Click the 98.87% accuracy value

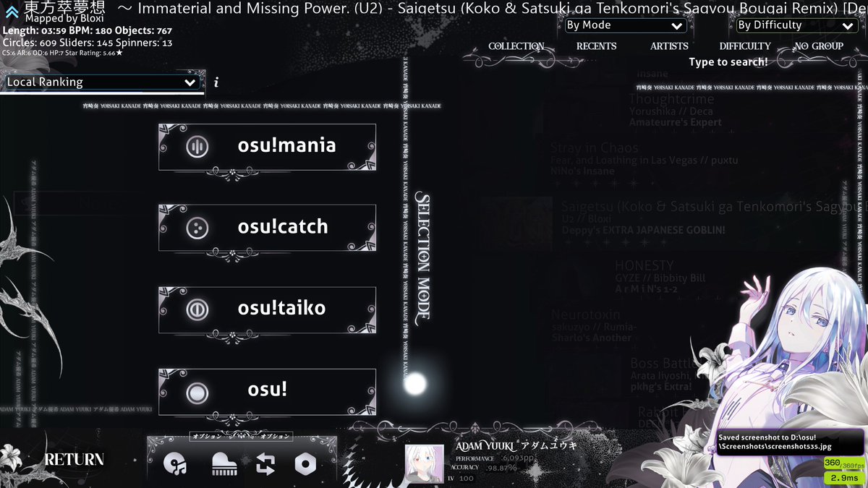coord(502,468)
